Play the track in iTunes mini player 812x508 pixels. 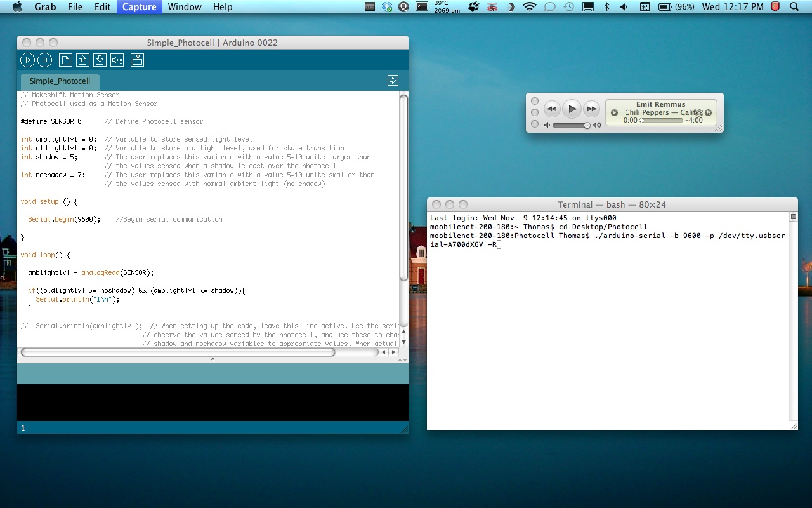(572, 109)
